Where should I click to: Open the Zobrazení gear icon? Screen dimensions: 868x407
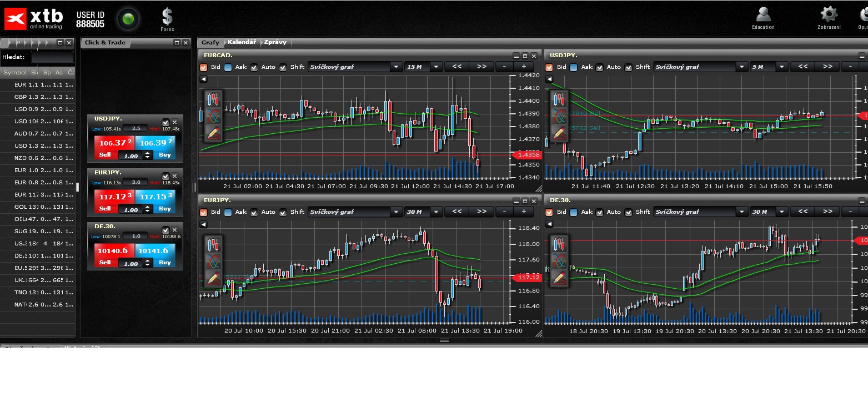[829, 16]
